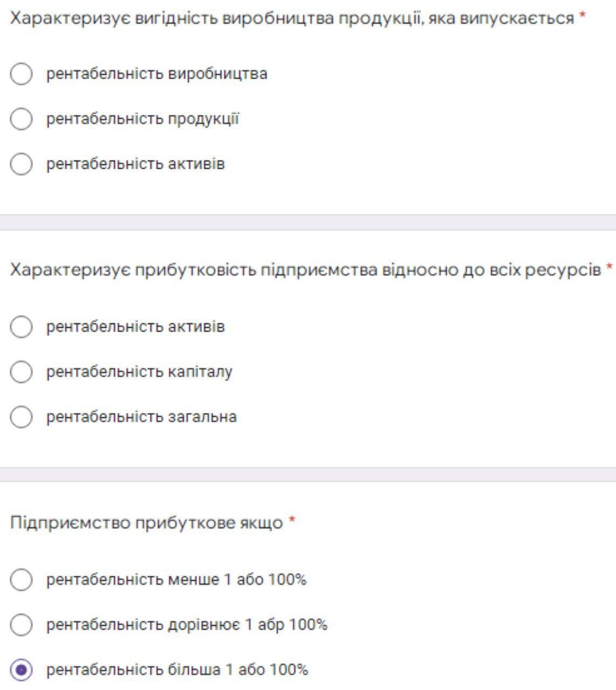Viewport: 616px width, 690px height.
Task: Click the 'рентабельність загальна' label text
Action: coord(141,417)
